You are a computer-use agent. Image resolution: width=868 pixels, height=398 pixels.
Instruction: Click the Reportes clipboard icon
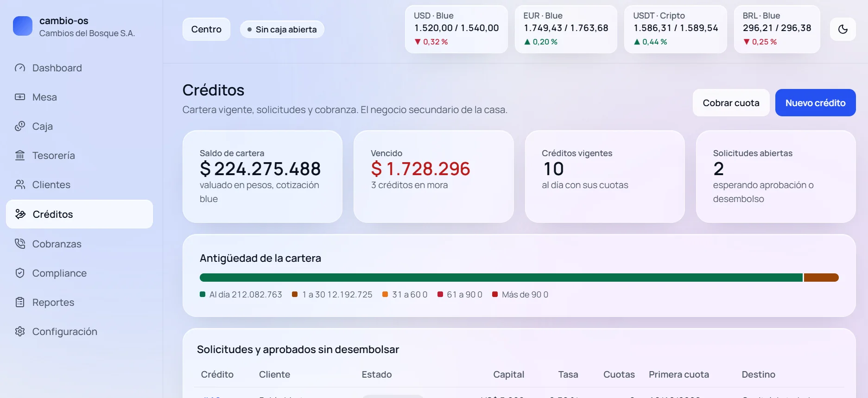click(x=20, y=303)
